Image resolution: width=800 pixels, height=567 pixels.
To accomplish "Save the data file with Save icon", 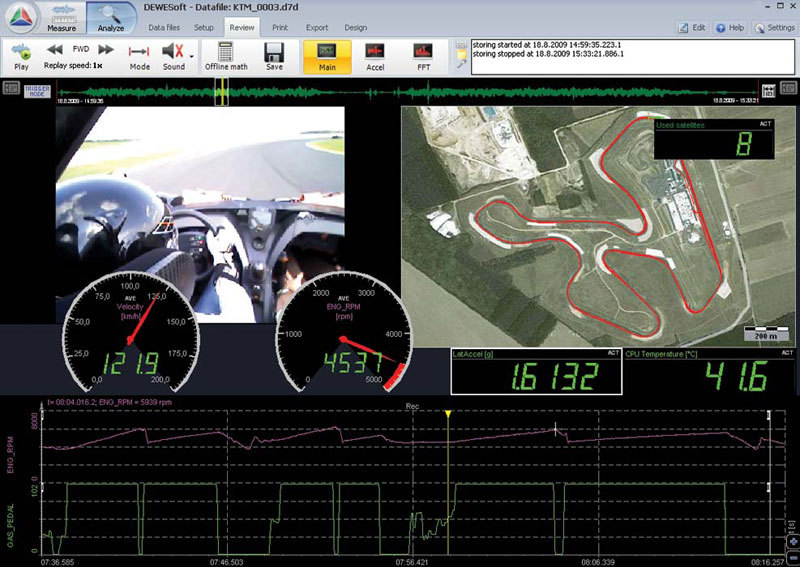I will coord(274,53).
